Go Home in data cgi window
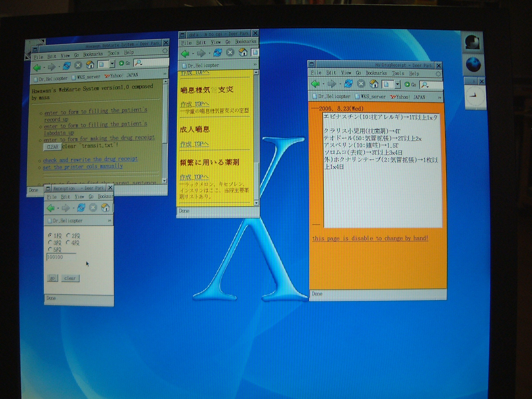The height and width of the screenshot is (399, 532). coord(243,52)
